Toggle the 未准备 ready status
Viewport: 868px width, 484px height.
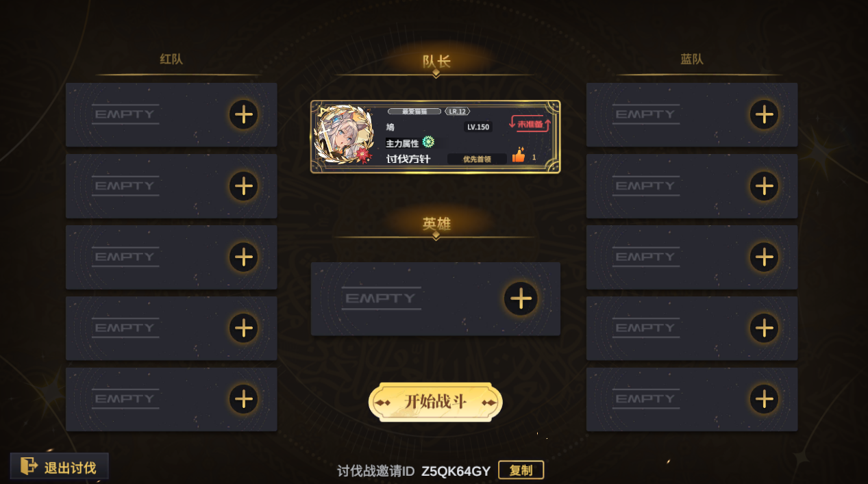[x=530, y=124]
